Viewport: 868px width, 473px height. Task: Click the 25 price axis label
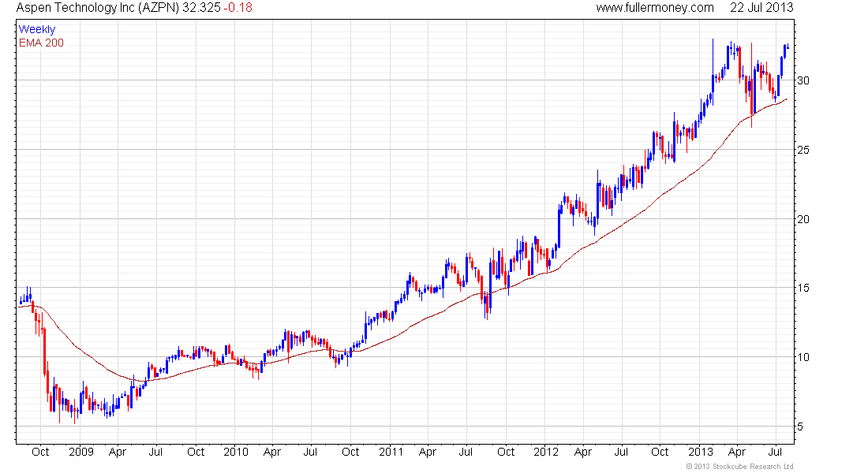tap(803, 150)
